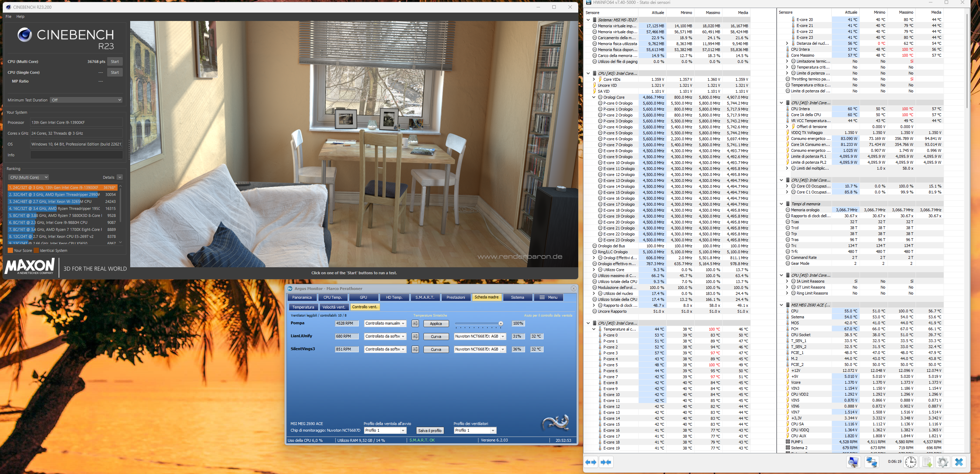Collapse the Orologi Core tree node

click(594, 97)
